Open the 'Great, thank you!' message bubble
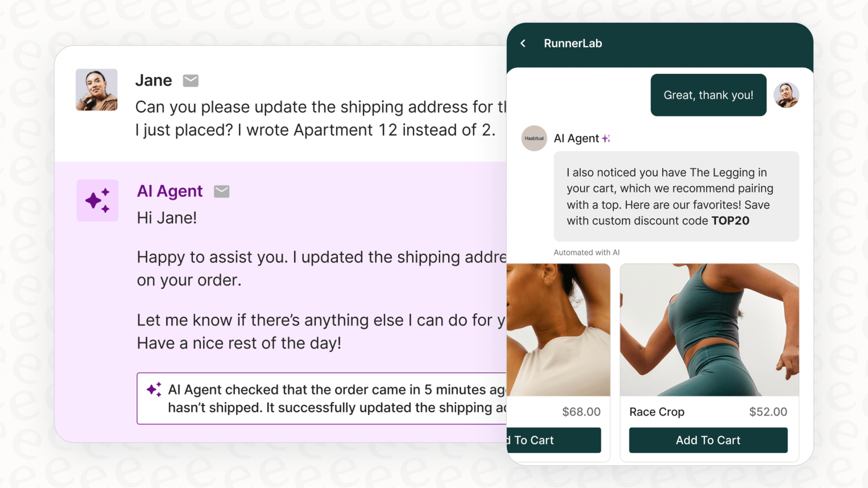Viewport: 868px width, 488px height. tap(708, 95)
